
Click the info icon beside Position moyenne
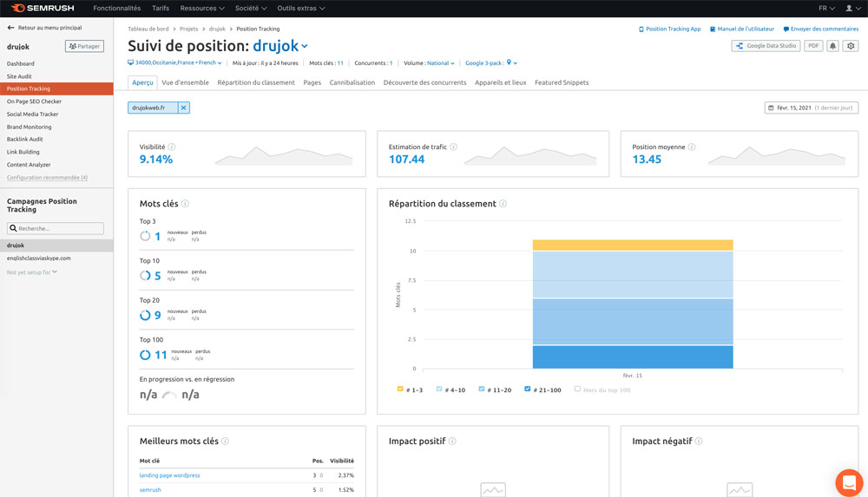coord(692,147)
